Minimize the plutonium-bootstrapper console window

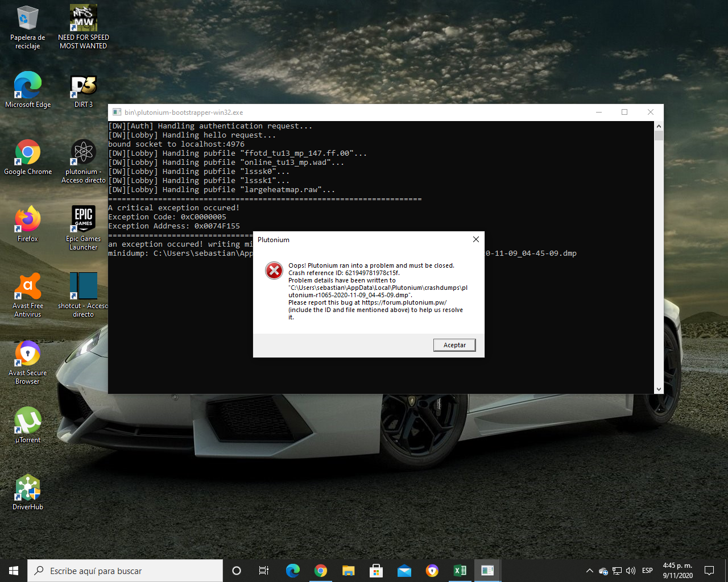click(x=599, y=112)
